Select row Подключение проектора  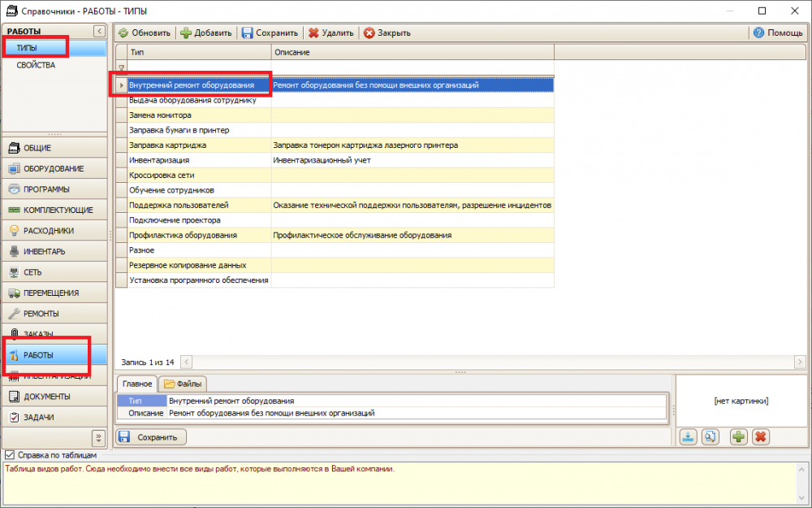(335, 220)
